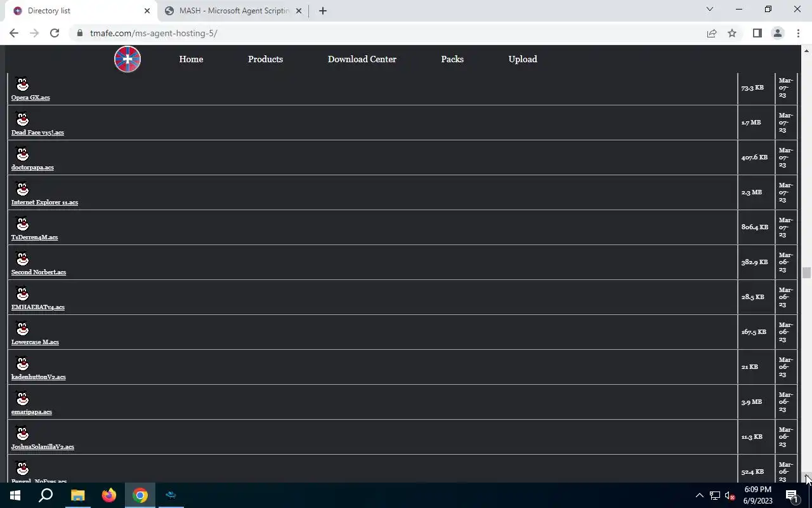
Task: Share this page via the share icon
Action: tap(712, 33)
